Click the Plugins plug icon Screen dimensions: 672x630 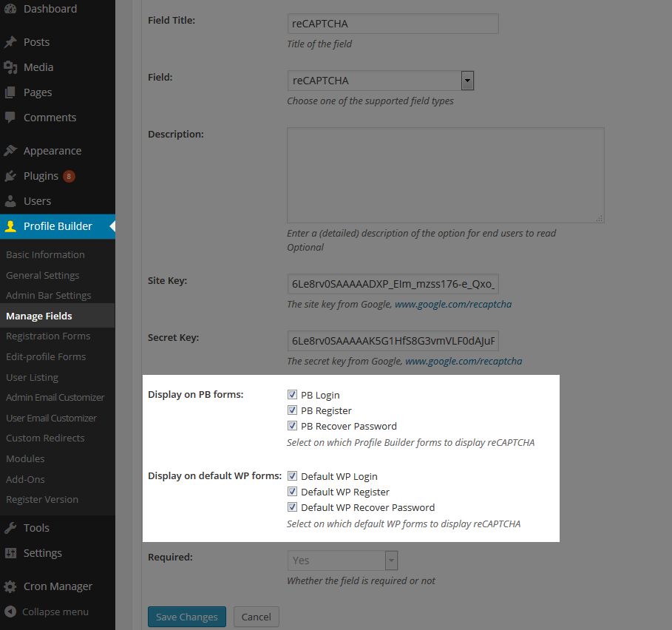tap(10, 176)
